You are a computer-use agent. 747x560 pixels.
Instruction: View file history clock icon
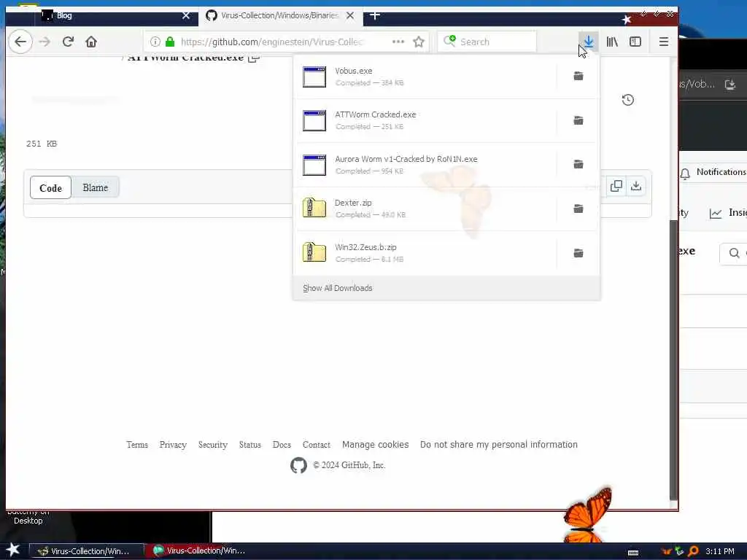tap(628, 100)
